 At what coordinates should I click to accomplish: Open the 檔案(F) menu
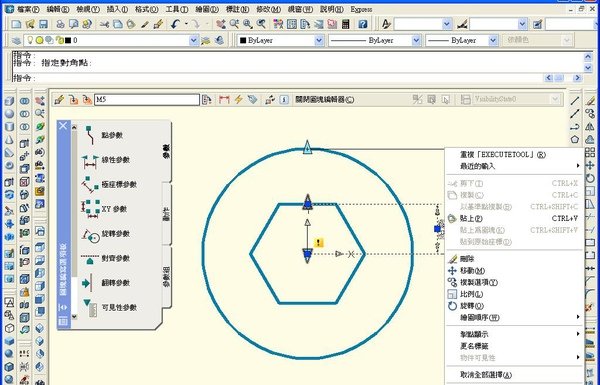tap(28, 9)
